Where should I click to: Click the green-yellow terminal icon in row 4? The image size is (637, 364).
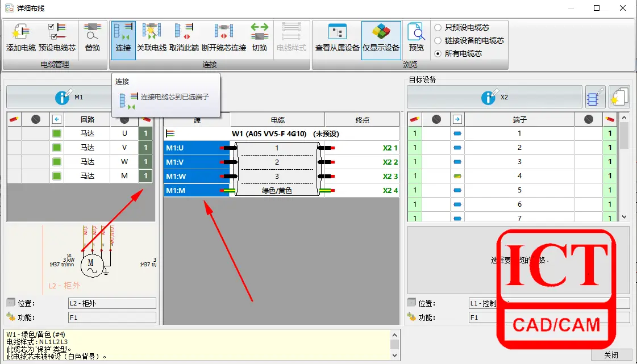(x=457, y=176)
